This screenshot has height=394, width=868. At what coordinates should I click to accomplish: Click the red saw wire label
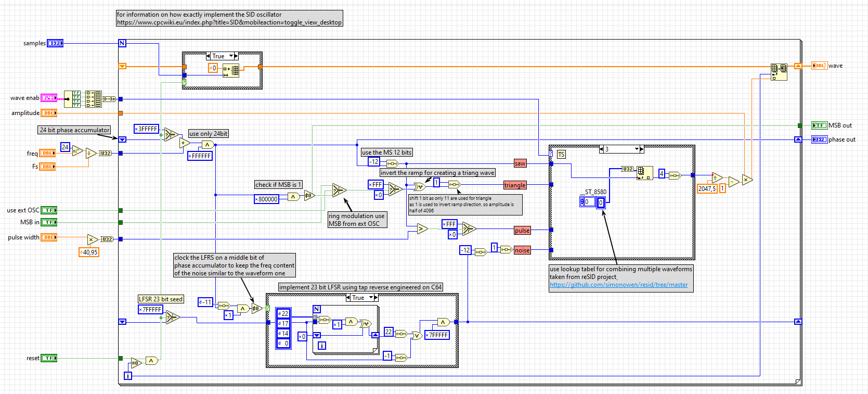point(520,163)
